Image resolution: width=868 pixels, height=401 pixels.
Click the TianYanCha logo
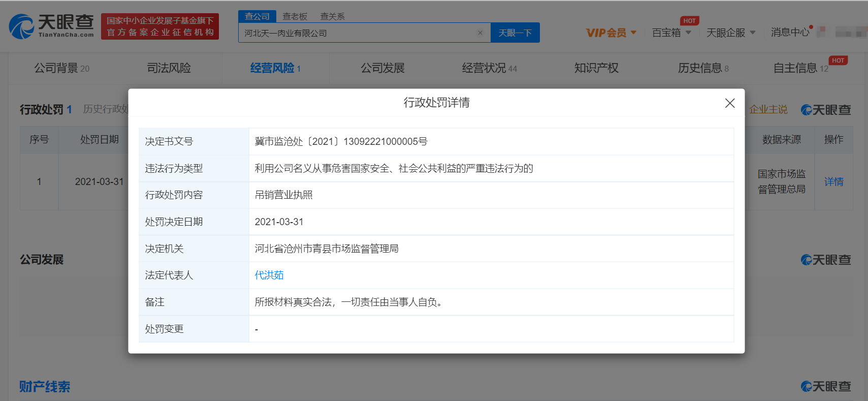coord(51,26)
